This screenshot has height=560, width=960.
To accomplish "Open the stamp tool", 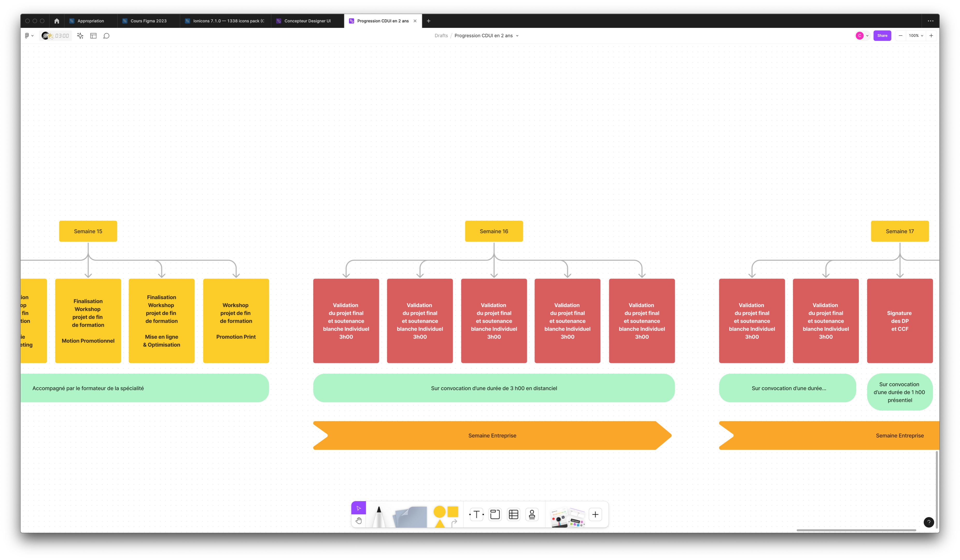I will 532,515.
